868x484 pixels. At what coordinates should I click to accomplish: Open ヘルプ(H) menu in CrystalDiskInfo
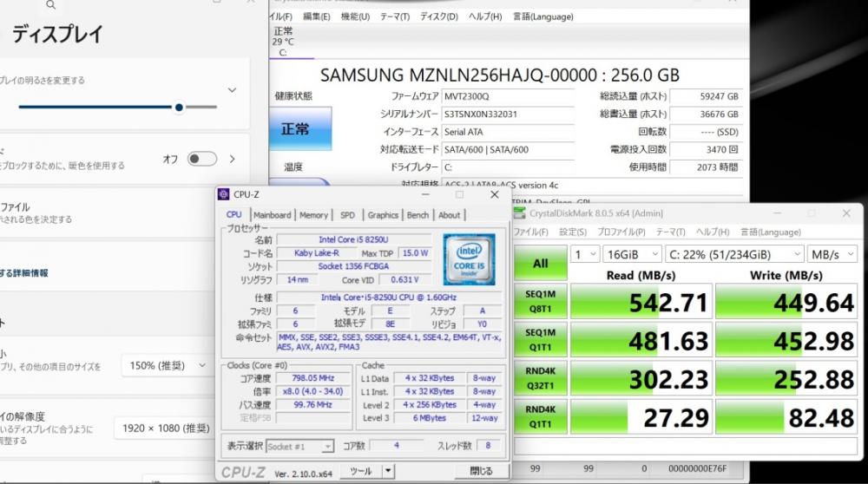[x=485, y=16]
